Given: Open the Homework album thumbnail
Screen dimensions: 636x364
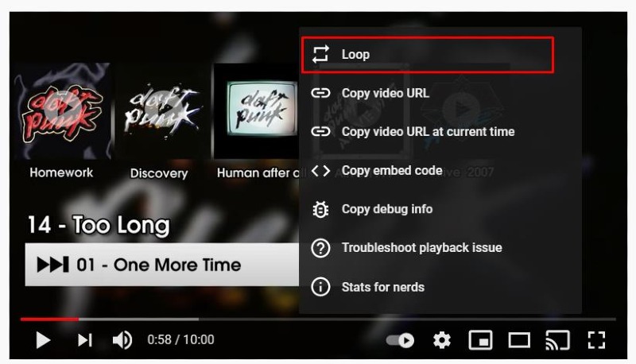Looking at the screenshot, I should coord(62,110).
